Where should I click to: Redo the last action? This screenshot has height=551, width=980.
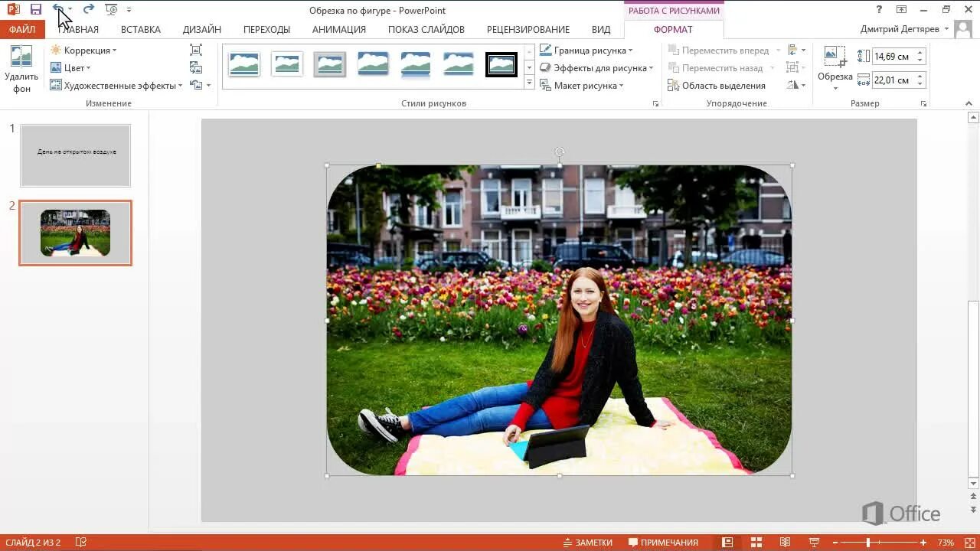click(x=88, y=10)
